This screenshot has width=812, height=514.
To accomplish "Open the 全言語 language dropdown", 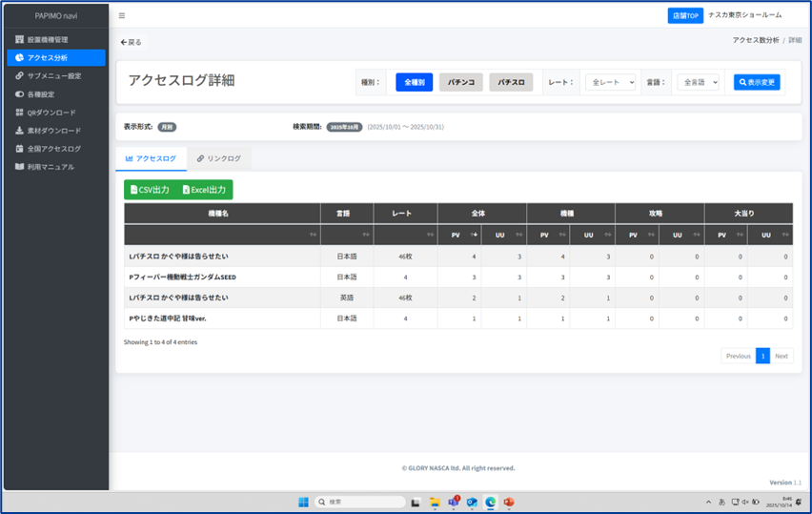I will click(698, 83).
